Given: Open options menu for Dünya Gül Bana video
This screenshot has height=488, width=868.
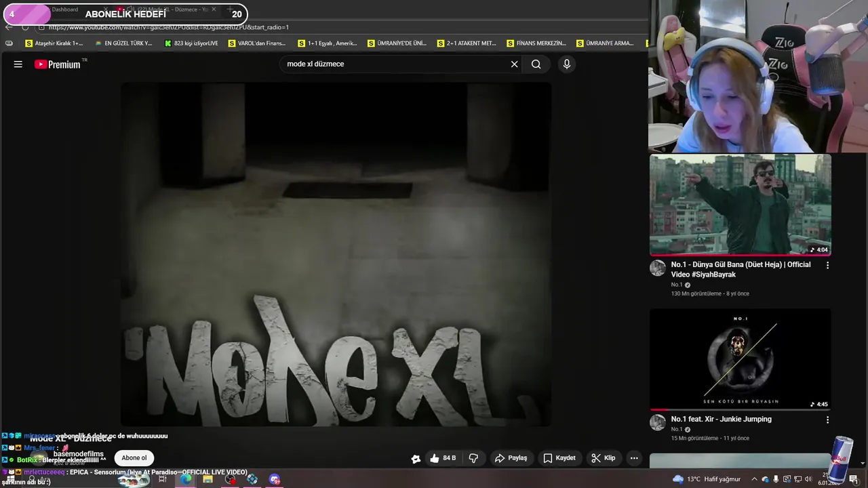Looking at the screenshot, I should pyautogui.click(x=827, y=266).
